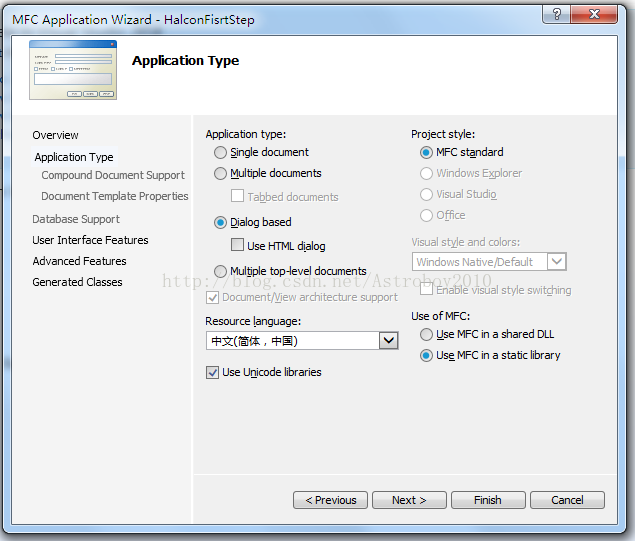Click the help question mark button
Screen dimensions: 635x541
[x=556, y=15]
